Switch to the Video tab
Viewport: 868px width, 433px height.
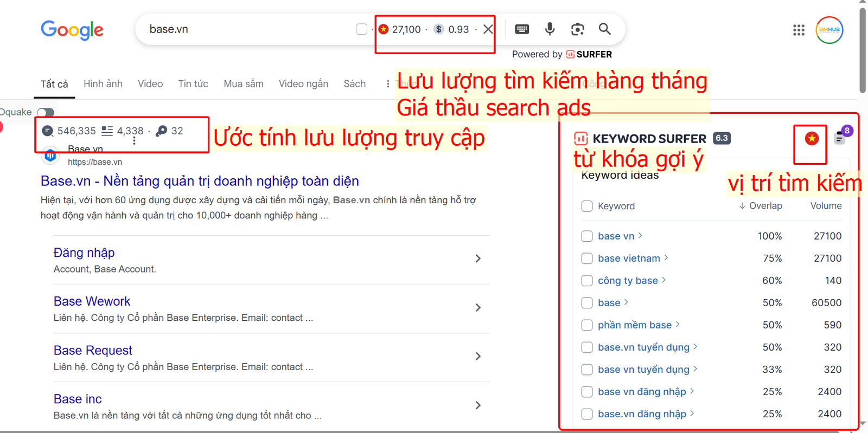point(150,84)
